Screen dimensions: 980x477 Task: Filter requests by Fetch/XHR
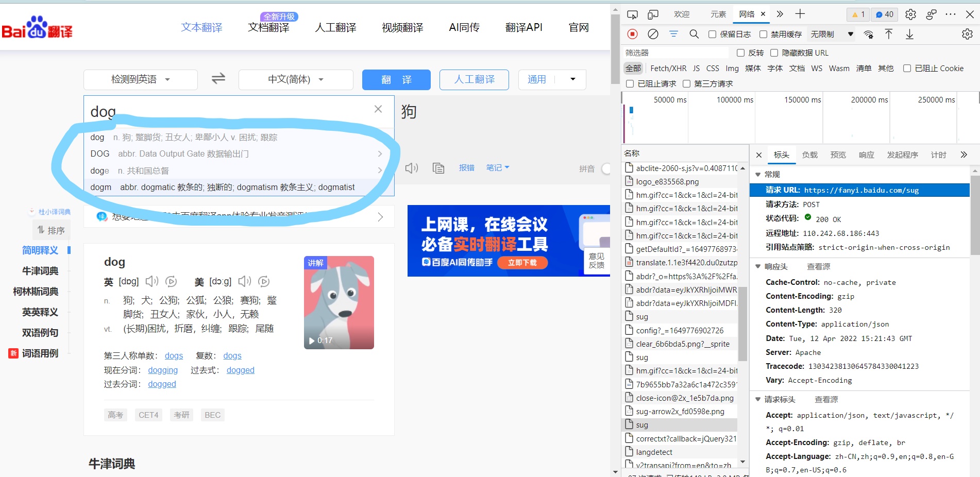(668, 68)
